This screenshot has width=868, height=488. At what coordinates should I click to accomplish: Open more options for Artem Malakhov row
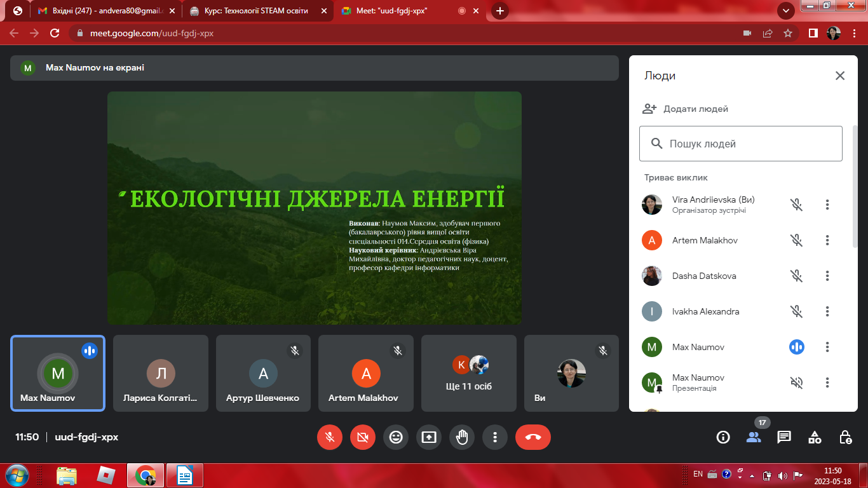tap(827, 240)
